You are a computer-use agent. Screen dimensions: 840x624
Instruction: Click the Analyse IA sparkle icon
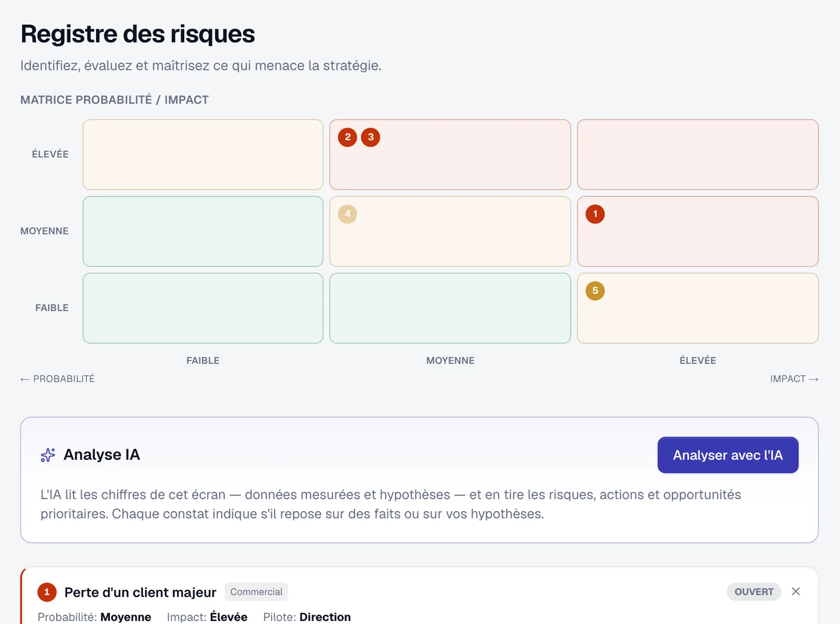48,454
